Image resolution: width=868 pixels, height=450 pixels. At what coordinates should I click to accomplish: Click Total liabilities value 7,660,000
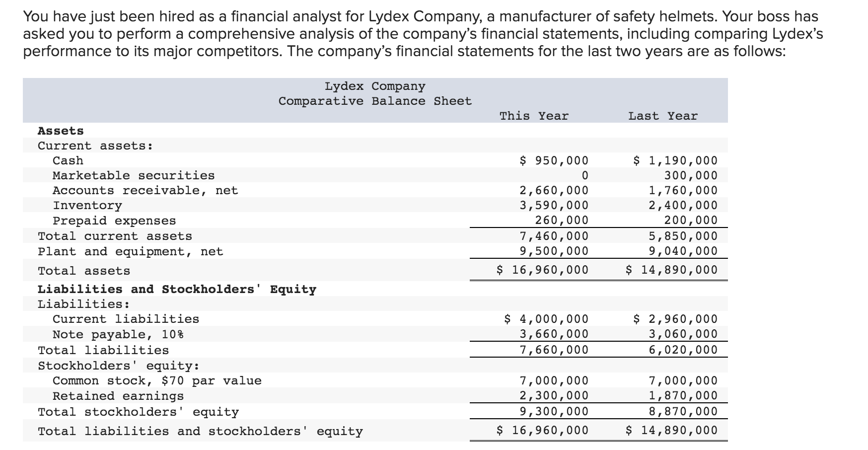[x=554, y=350]
